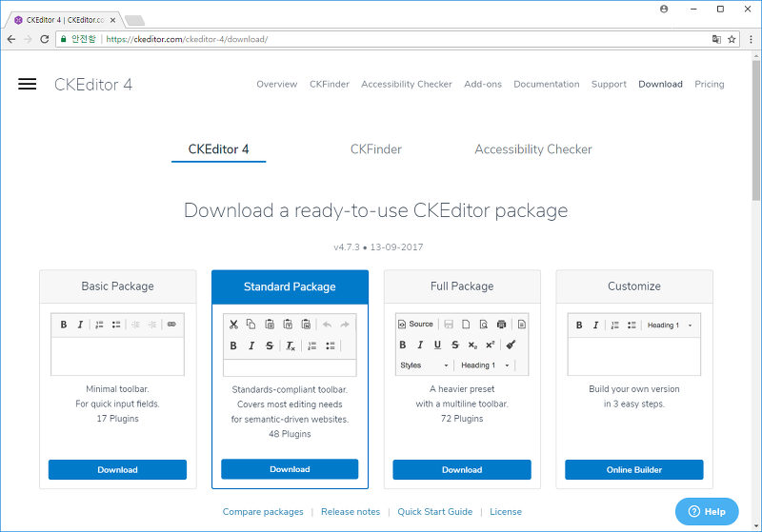Open Add-ons in the top navigation

[483, 84]
